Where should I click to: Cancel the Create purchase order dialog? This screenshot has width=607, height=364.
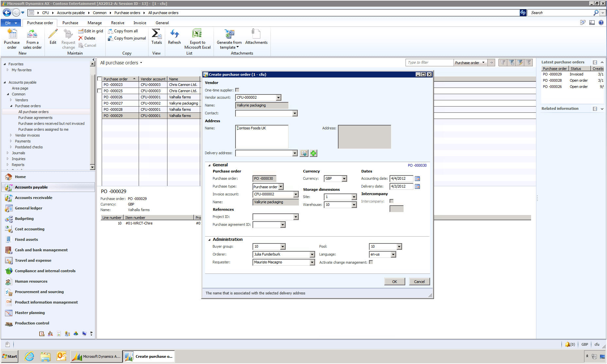tap(419, 282)
